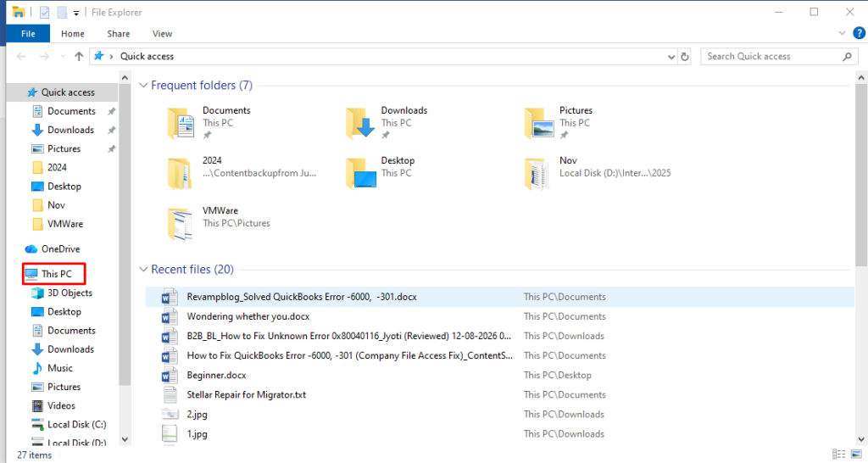Select B2B_BL_How to Fix Unknown Error file
Image resolution: width=868 pixels, height=463 pixels.
pyautogui.click(x=348, y=336)
